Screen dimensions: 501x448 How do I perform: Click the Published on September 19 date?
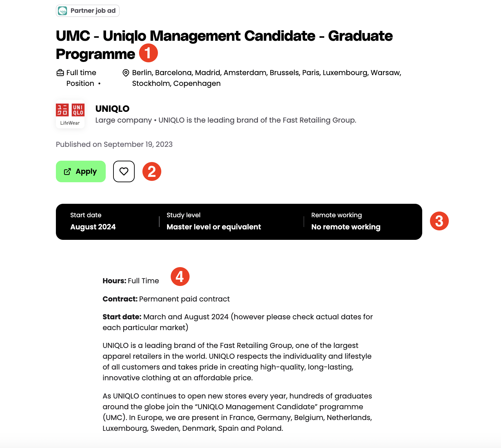(114, 145)
